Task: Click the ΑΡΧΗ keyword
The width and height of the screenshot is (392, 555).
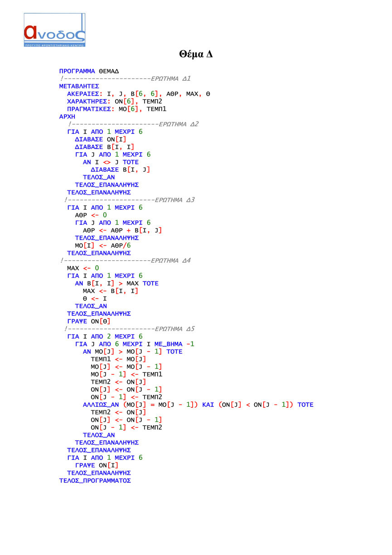Action: (68, 117)
